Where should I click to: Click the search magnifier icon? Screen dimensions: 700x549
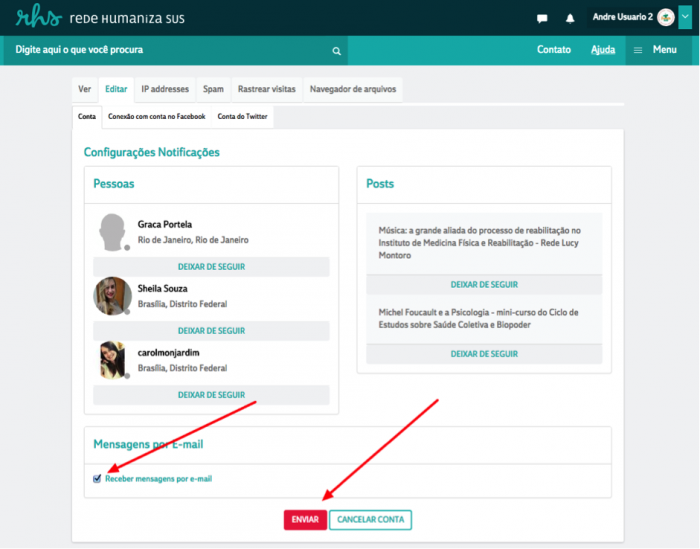pos(336,51)
